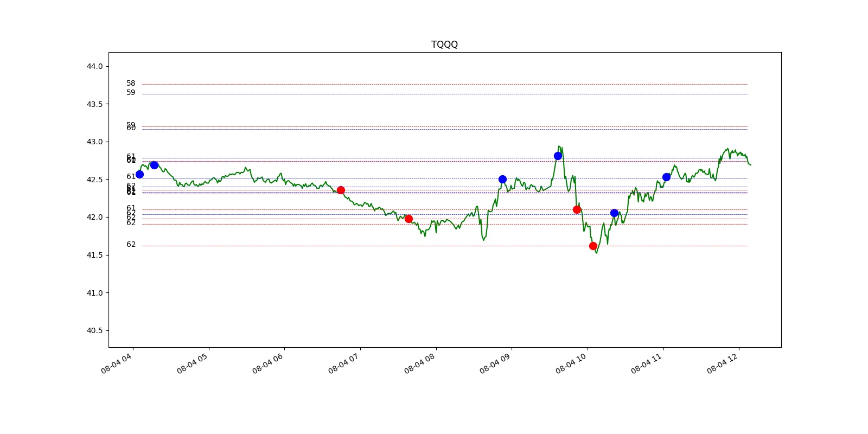This screenshot has height=434, width=868.
Task: Click the level label 59 near 43.6
Action: coord(131,93)
